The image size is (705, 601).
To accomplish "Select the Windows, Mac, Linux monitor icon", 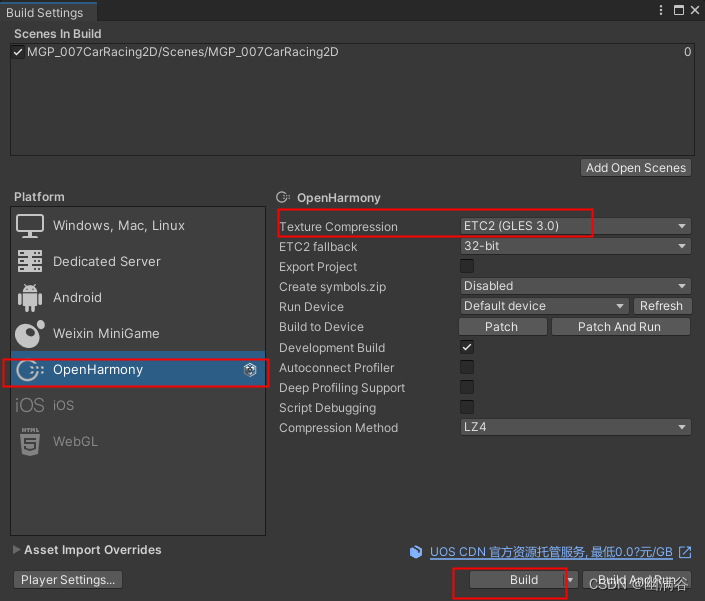I will coord(30,226).
